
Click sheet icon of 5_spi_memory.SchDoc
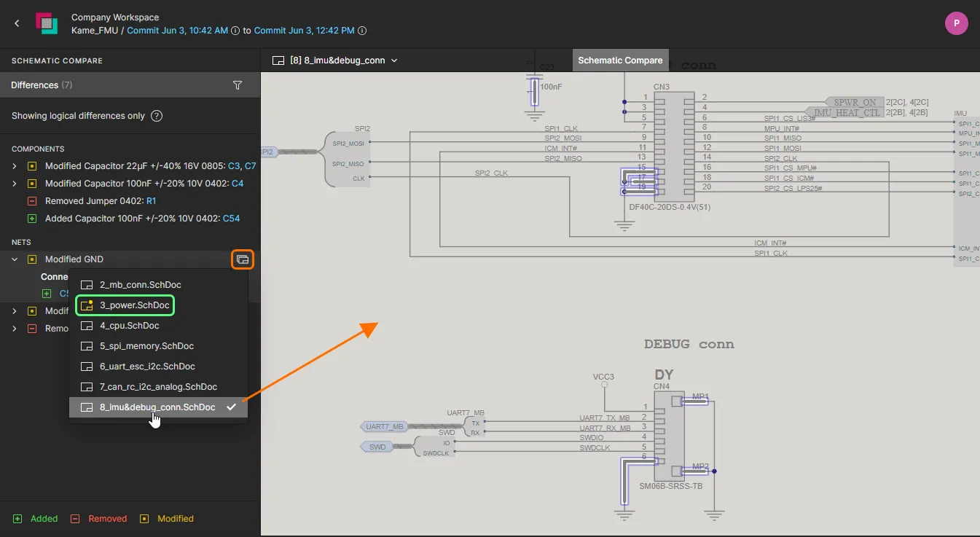click(x=87, y=346)
